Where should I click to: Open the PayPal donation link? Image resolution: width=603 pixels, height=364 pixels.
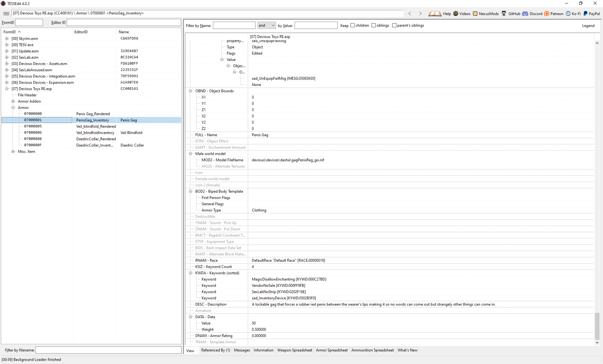pos(592,13)
